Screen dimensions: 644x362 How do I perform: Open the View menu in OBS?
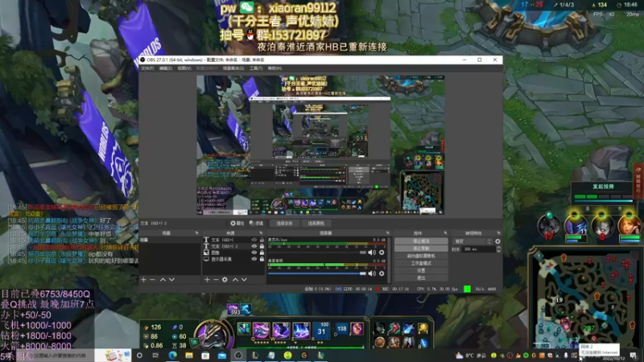184,68
